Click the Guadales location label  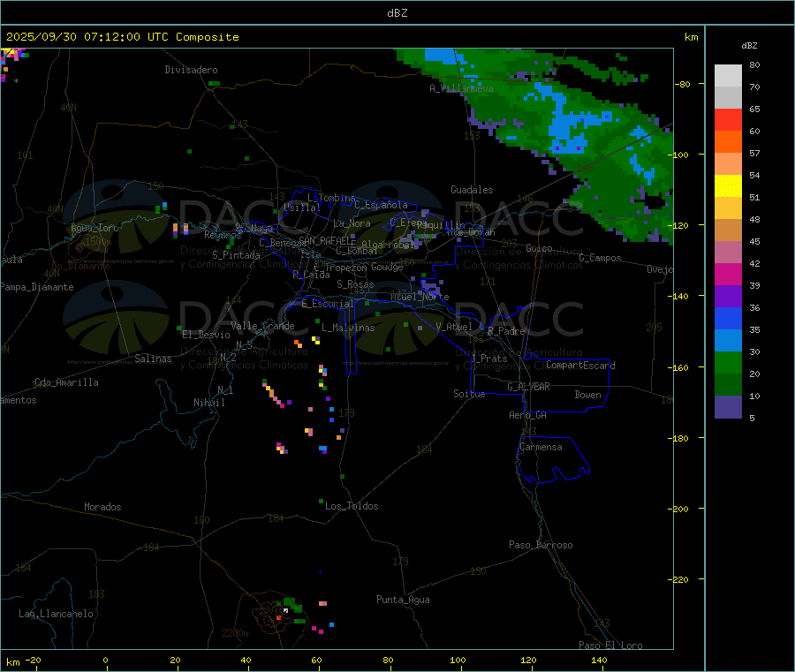[472, 190]
